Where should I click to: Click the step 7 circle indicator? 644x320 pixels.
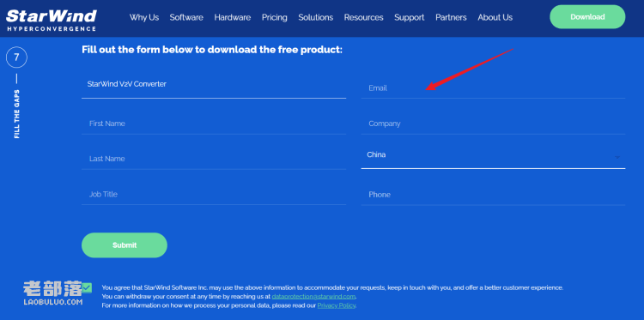coord(16,57)
